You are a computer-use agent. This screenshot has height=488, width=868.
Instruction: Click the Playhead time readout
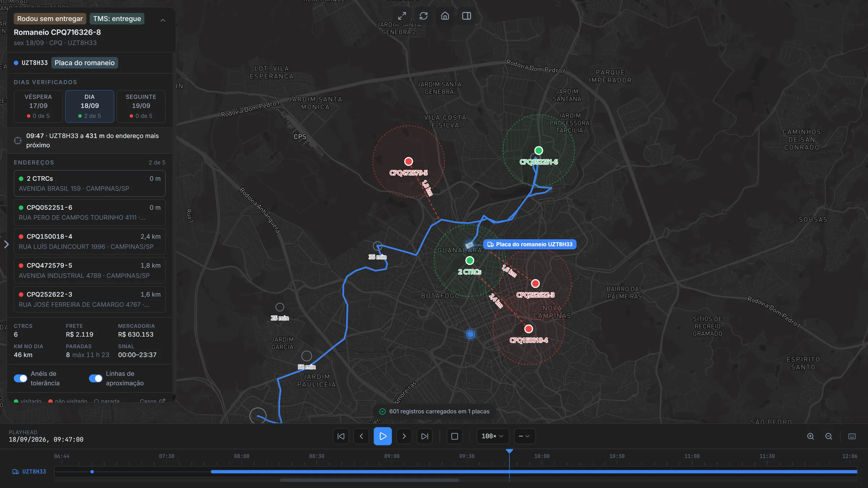(46, 440)
